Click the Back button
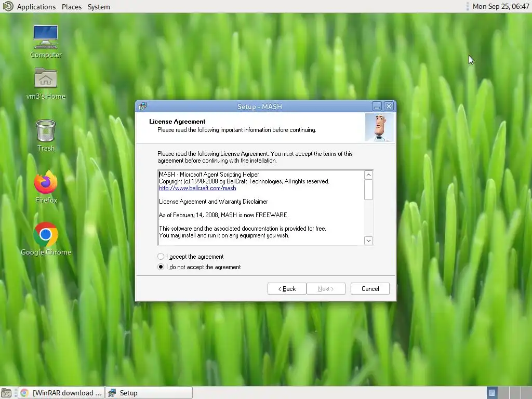This screenshot has width=532, height=399. coord(287,289)
